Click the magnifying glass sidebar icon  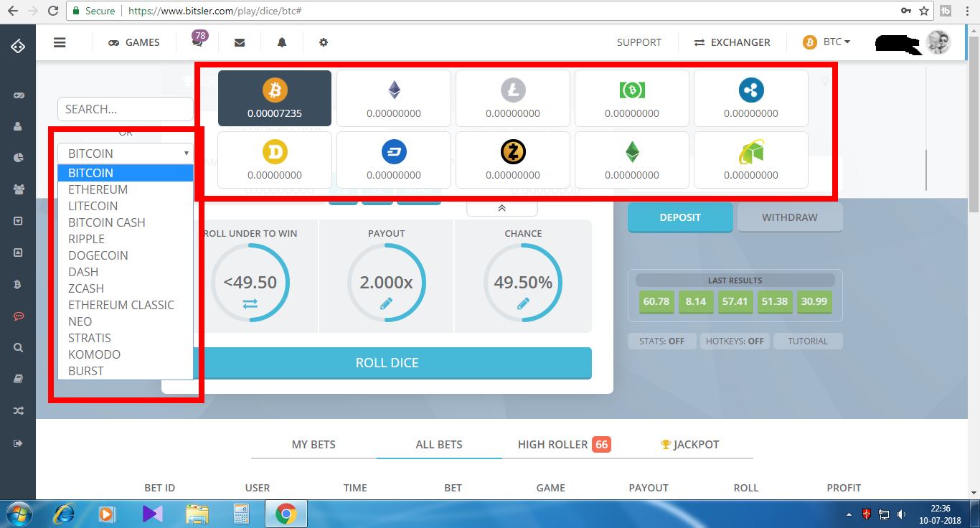pos(18,347)
